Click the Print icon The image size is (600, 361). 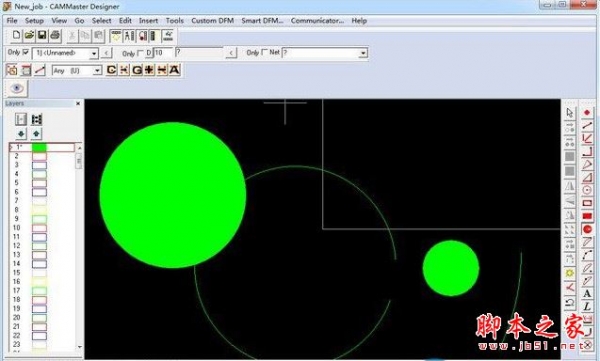point(55,36)
